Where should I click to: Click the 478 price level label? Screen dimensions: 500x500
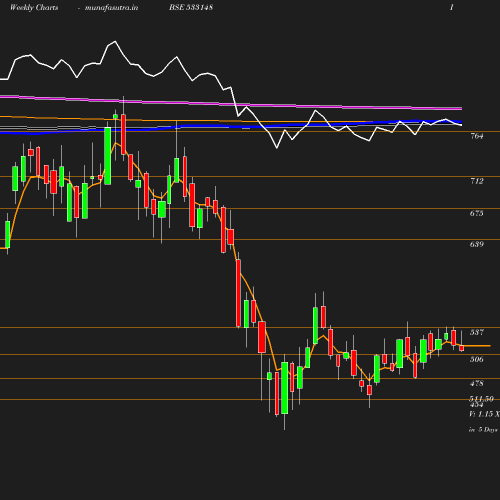point(476,383)
